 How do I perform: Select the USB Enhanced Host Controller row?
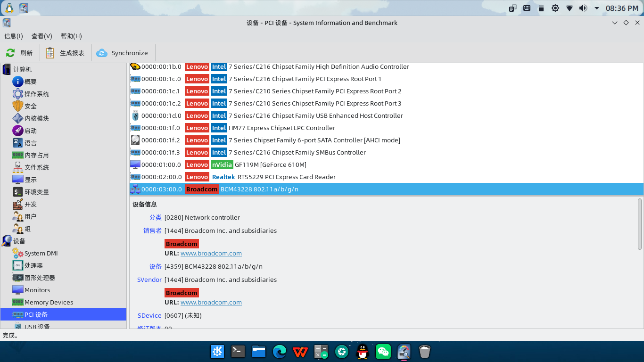pos(386,115)
